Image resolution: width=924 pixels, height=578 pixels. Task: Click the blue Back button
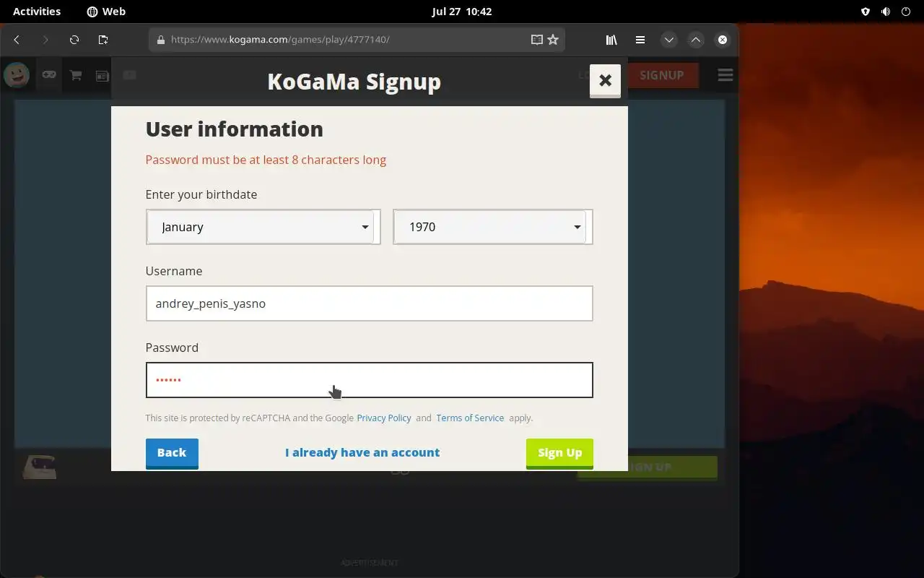pos(172,453)
